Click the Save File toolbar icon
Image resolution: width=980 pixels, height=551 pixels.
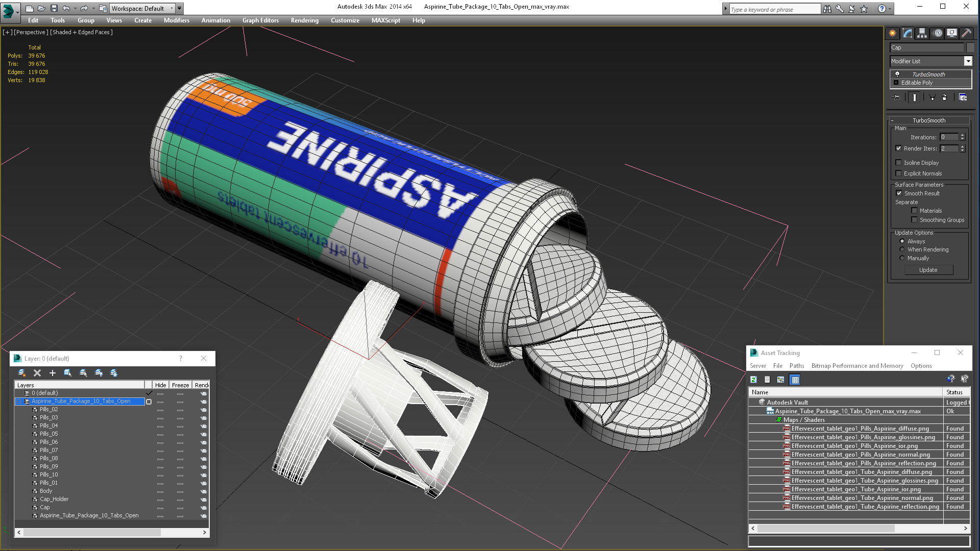coord(54,8)
